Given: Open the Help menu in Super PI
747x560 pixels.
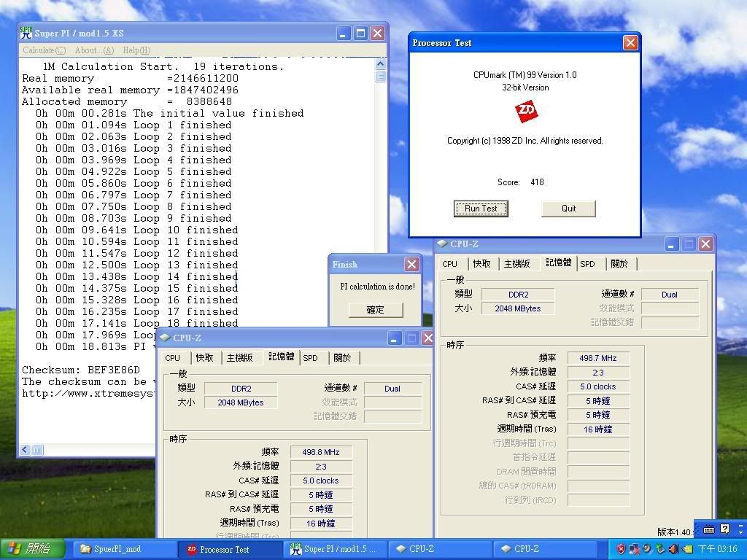Looking at the screenshot, I should tap(136, 50).
